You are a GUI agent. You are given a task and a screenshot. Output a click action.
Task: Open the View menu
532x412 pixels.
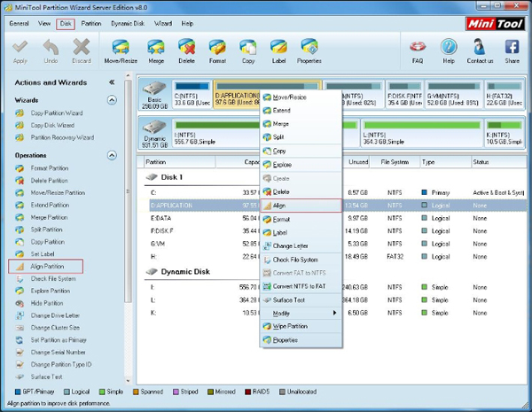[44, 23]
